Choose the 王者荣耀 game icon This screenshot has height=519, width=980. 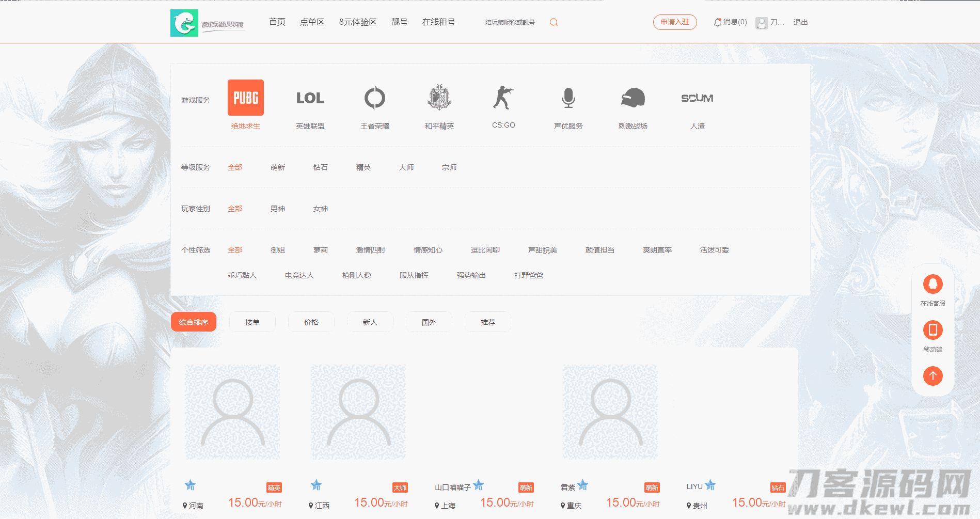coord(375,98)
